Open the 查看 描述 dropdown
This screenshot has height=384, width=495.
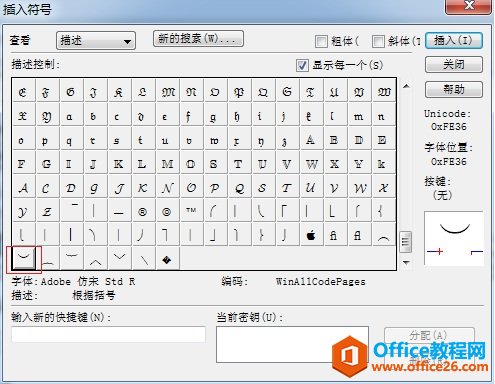(96, 41)
